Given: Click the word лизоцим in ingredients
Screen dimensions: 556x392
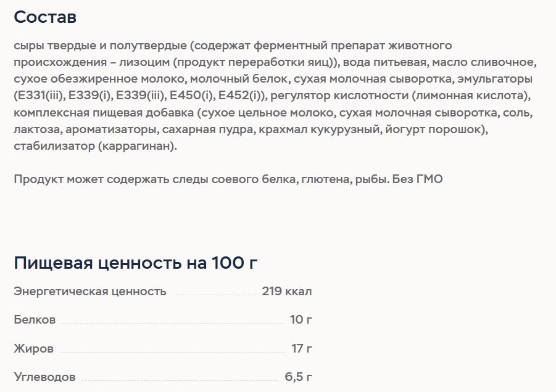Looking at the screenshot, I should [x=144, y=62].
